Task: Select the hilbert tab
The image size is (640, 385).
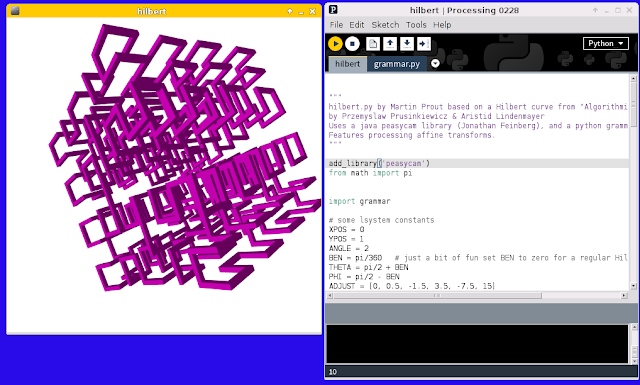Action: pyautogui.click(x=348, y=64)
